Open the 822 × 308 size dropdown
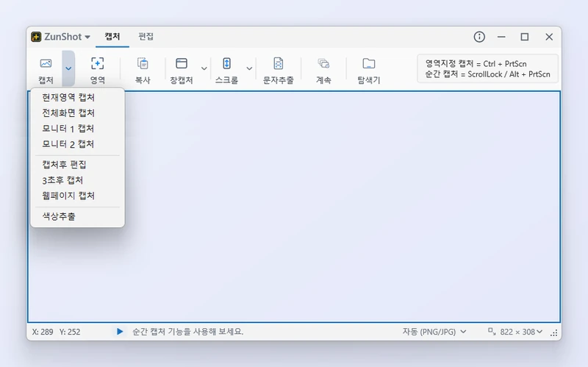 (521, 332)
